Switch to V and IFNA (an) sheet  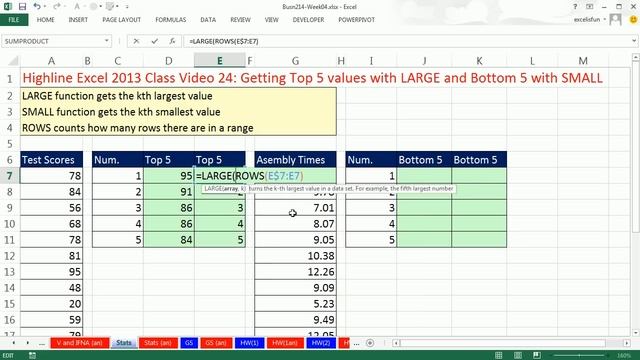80,343
